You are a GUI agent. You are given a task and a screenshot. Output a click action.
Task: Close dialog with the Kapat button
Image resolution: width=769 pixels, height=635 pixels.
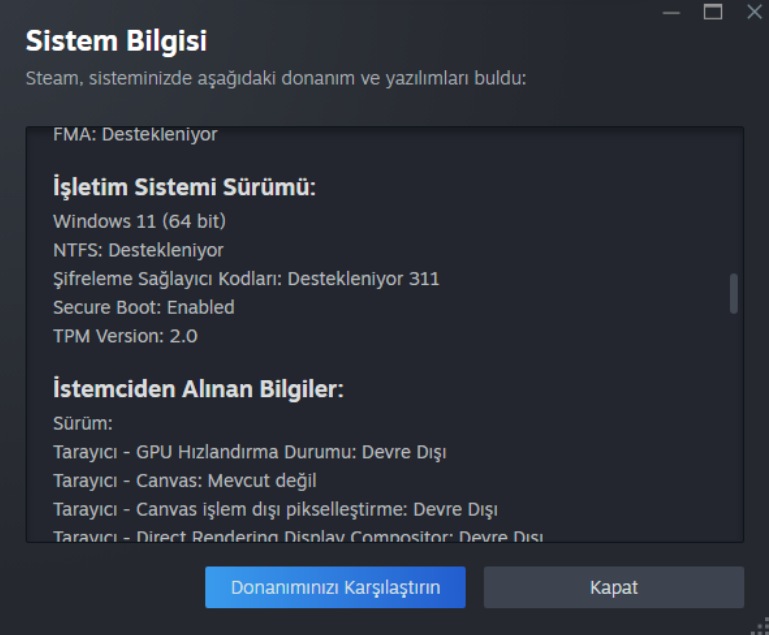point(614,587)
